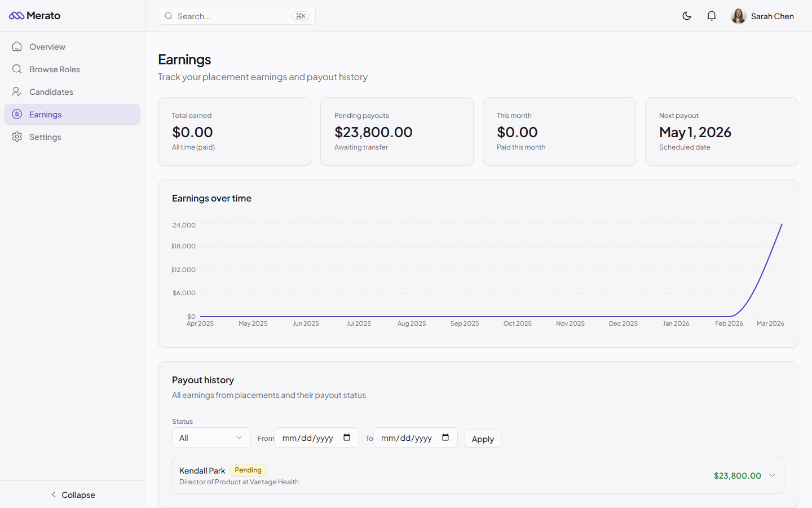Click the notification bell icon
The width and height of the screenshot is (812, 508).
click(712, 16)
